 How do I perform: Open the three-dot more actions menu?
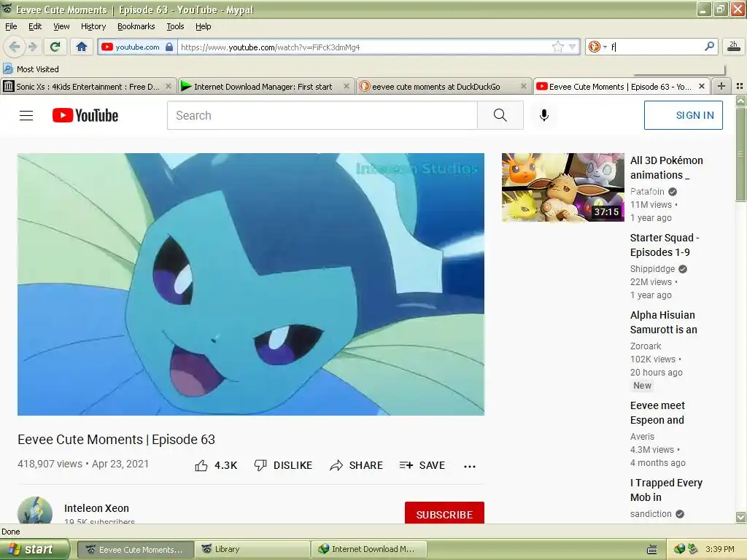pos(470,466)
